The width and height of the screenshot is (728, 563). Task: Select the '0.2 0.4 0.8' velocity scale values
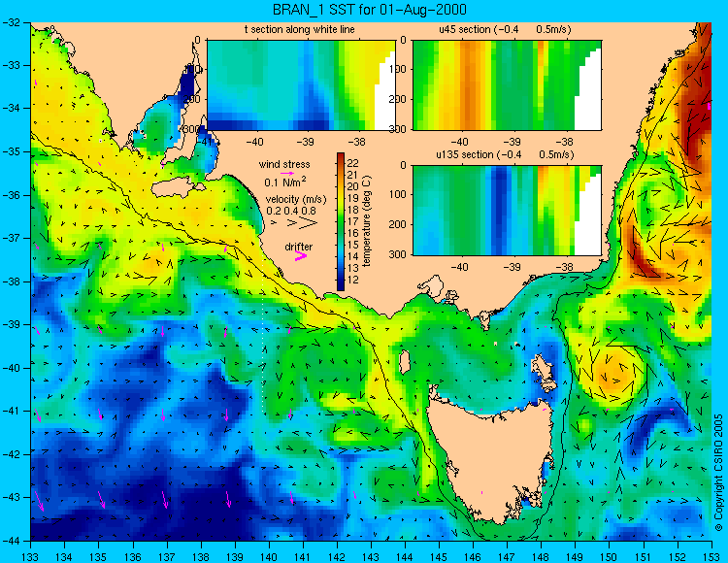click(291, 211)
